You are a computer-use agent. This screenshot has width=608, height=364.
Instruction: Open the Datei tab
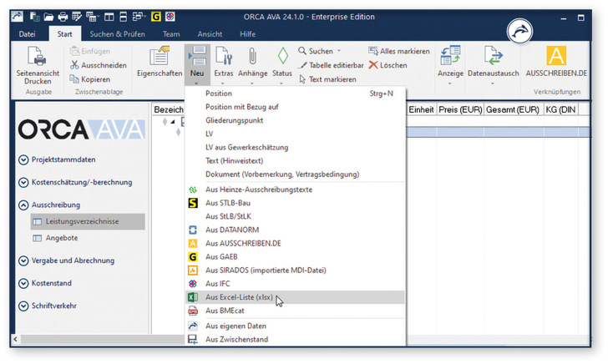click(27, 33)
